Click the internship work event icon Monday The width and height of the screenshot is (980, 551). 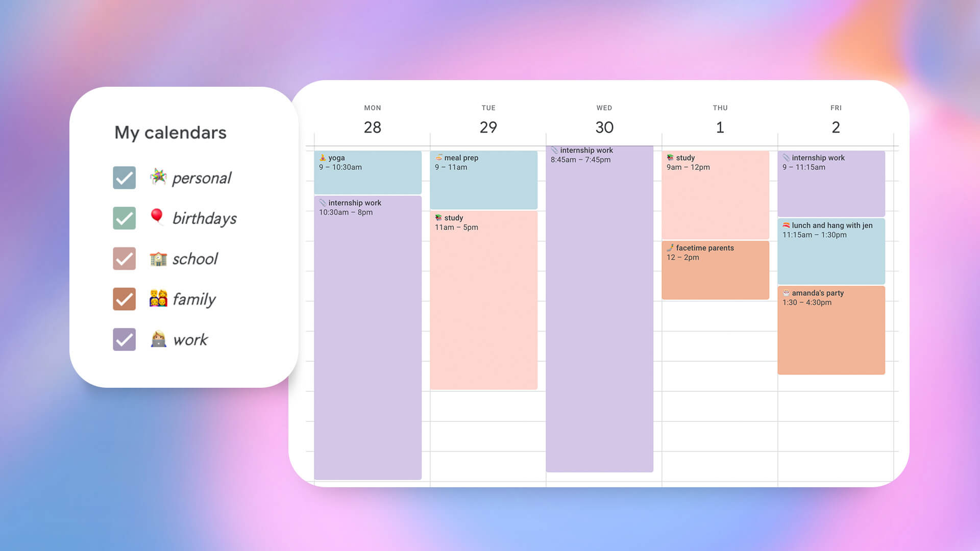(323, 203)
